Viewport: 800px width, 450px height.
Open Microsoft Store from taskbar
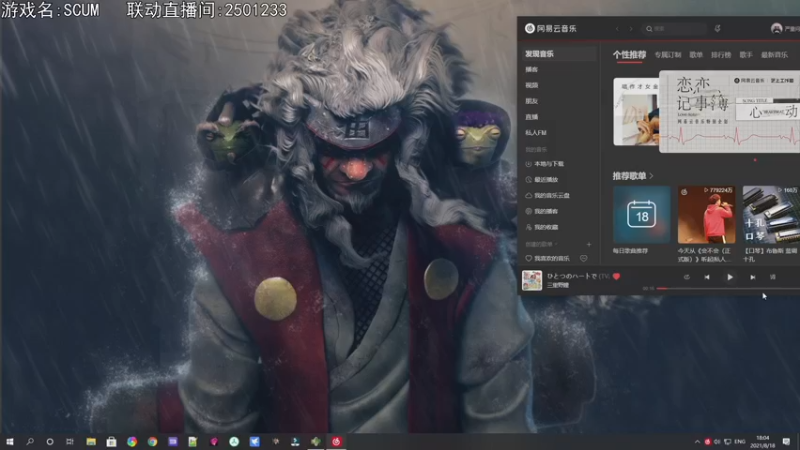(111, 441)
